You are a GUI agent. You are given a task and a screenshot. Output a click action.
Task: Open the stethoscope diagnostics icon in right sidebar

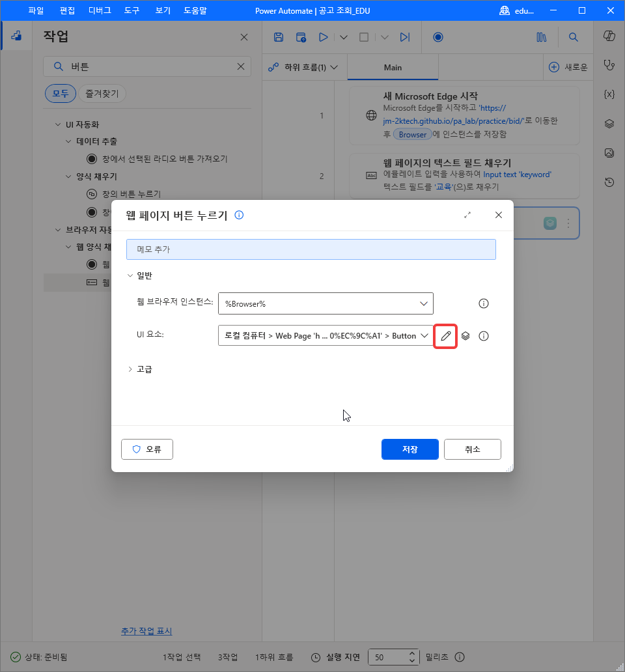(609, 65)
